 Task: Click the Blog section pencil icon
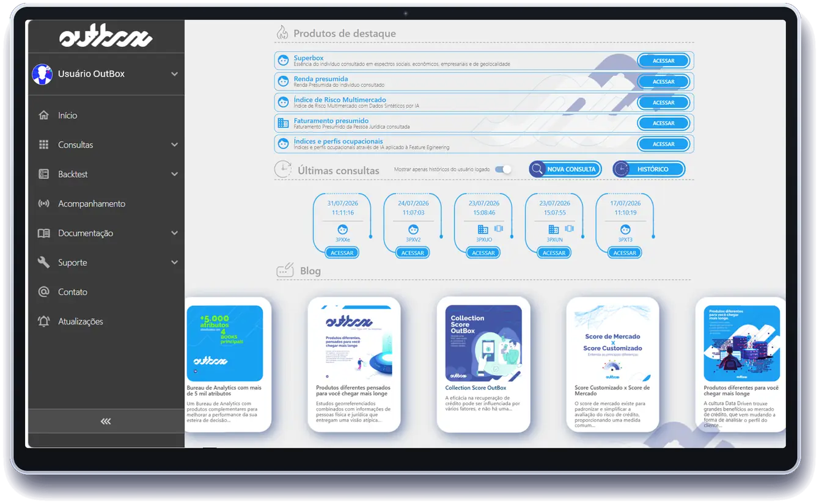click(285, 270)
